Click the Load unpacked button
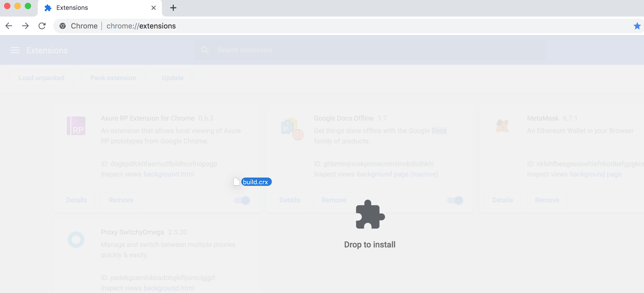 pos(42,78)
